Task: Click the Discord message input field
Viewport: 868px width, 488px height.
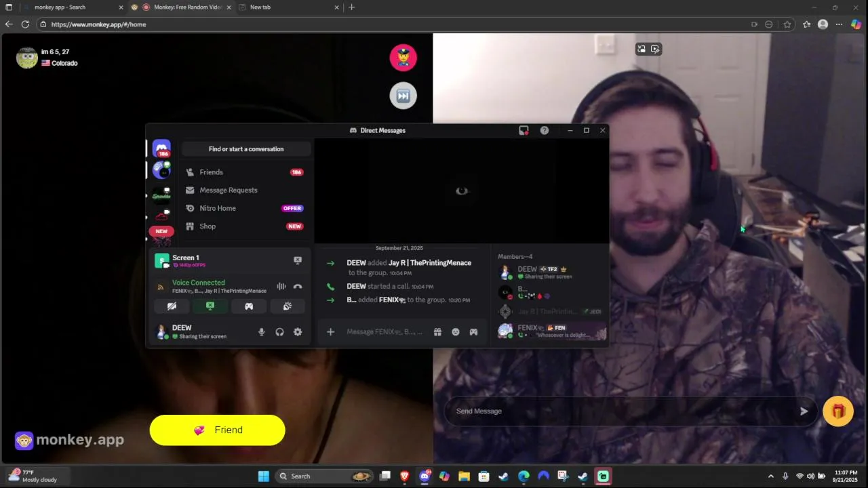Action: coord(384,331)
